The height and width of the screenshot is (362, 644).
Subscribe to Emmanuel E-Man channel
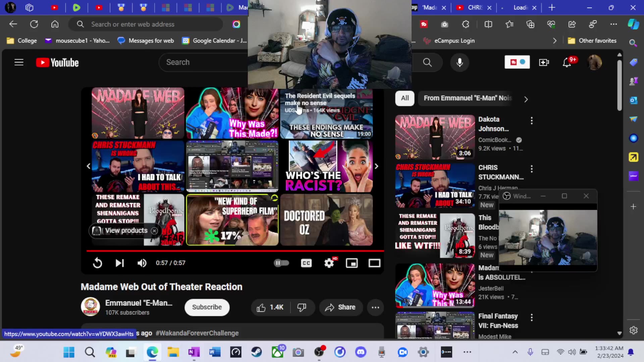[x=207, y=307]
